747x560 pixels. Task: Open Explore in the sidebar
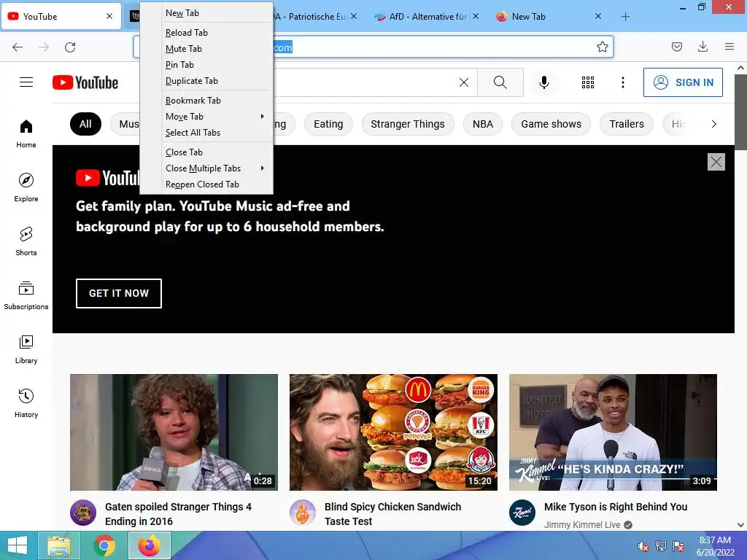coord(26,187)
